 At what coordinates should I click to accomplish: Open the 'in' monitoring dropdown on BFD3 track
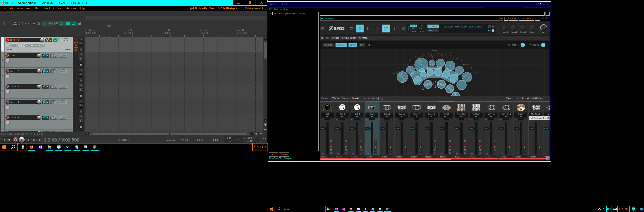point(15,45)
